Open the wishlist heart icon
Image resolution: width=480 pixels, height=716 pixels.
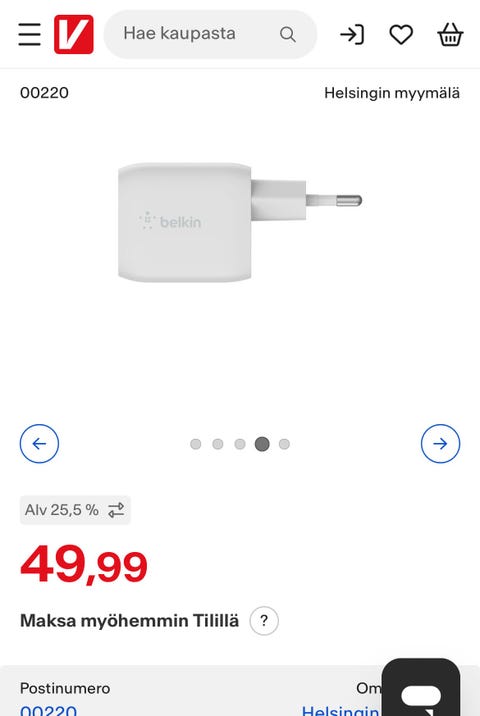[x=401, y=35]
